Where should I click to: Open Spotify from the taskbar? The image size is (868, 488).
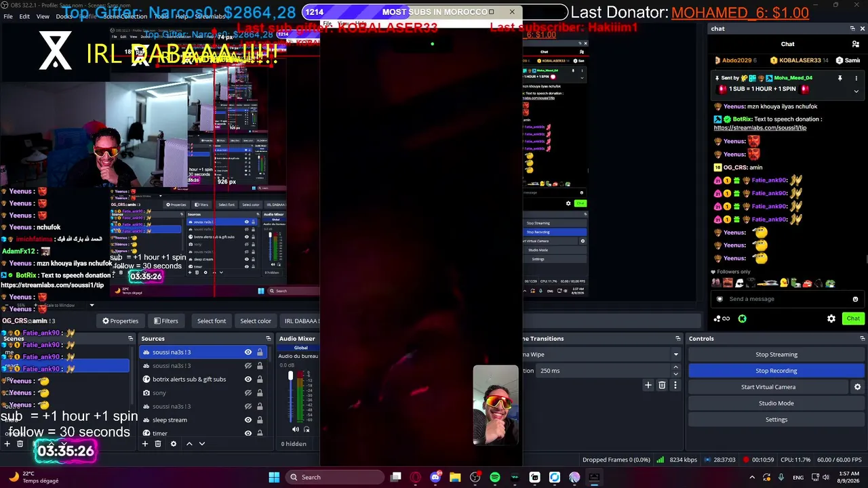coord(495,477)
